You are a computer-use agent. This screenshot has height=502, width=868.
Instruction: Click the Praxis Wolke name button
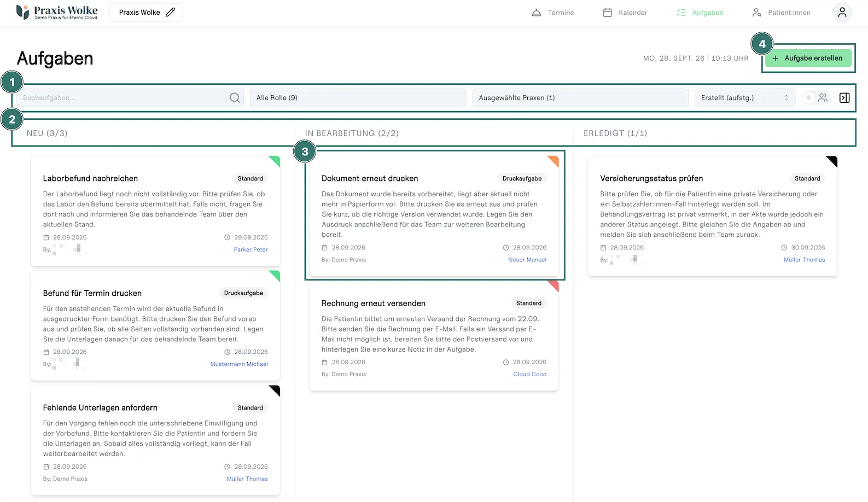[145, 12]
